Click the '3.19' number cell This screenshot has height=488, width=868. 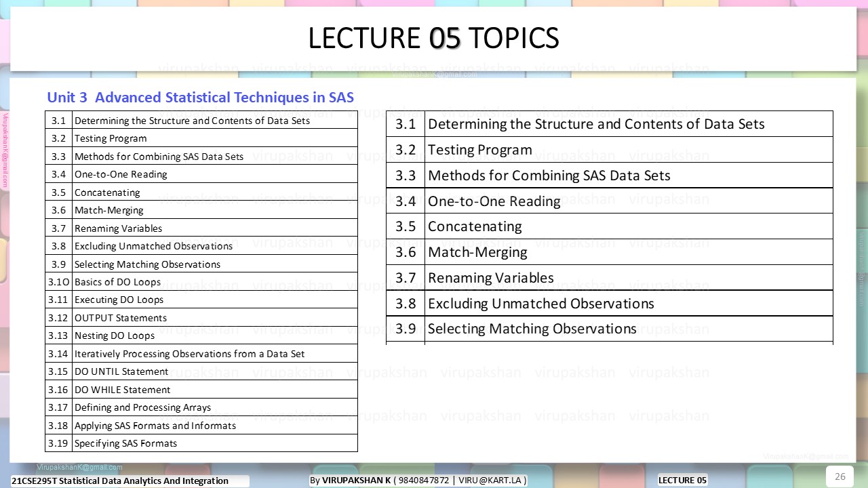(59, 443)
